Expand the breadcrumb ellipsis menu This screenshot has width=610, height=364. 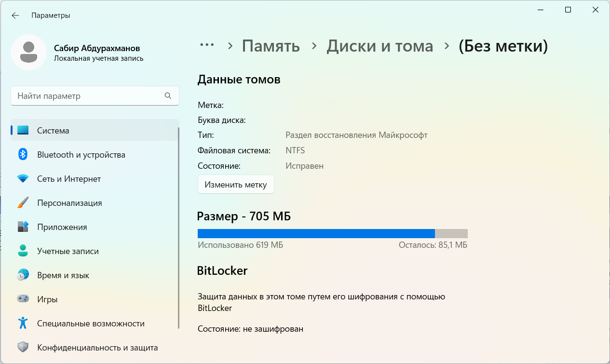click(x=207, y=45)
